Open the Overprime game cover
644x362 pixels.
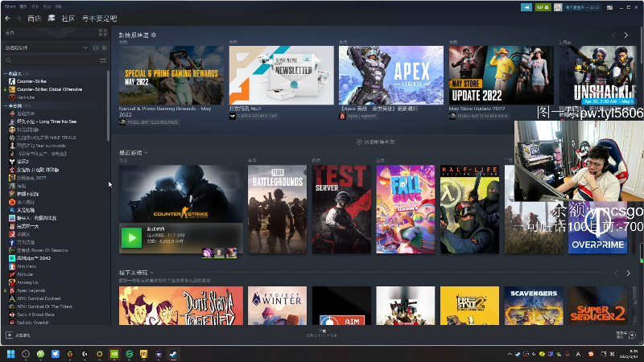597,228
